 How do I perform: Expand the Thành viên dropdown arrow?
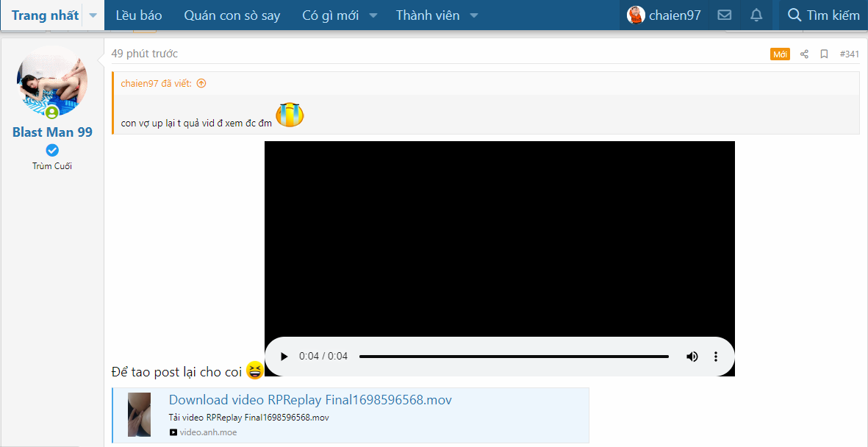click(x=474, y=15)
